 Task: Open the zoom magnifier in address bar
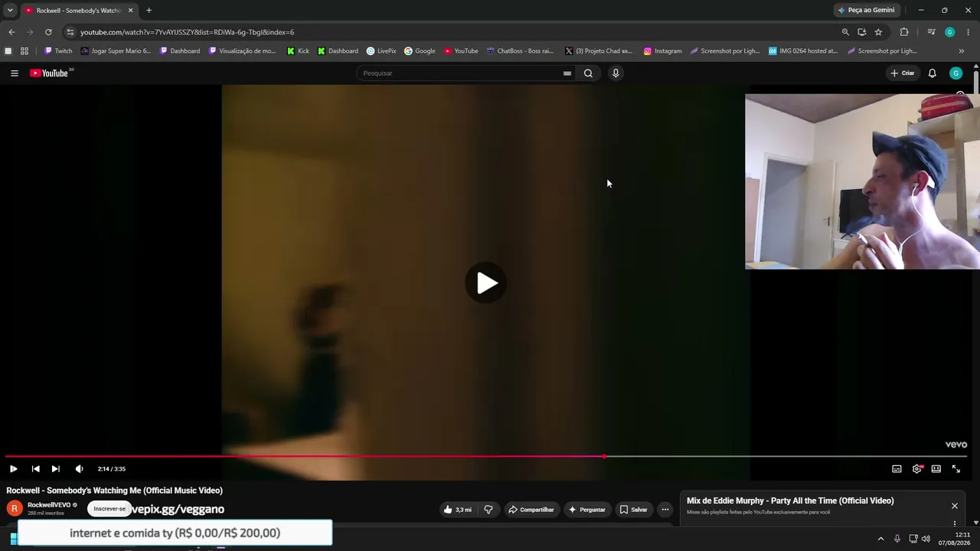[845, 32]
